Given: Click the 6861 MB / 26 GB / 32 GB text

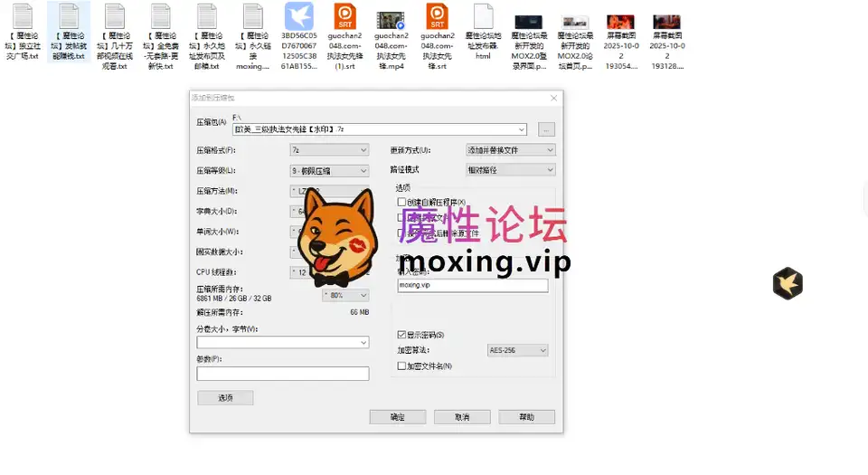Looking at the screenshot, I should [x=233, y=299].
